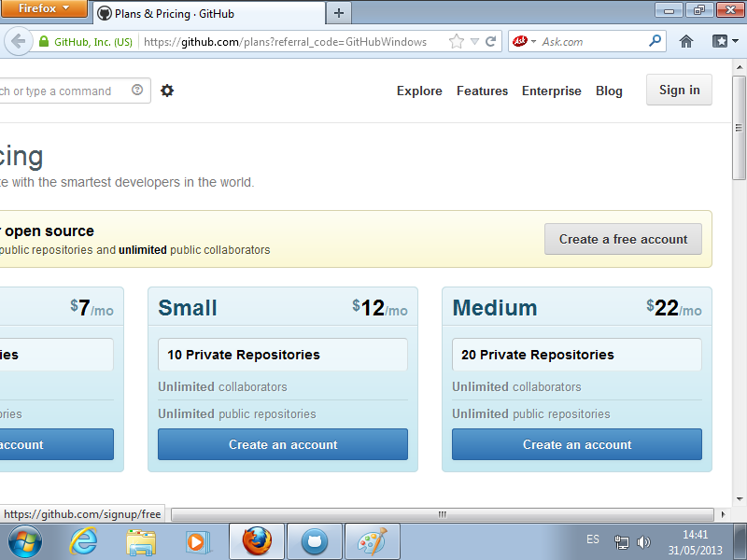This screenshot has width=747, height=560.
Task: Click the Small plan heading
Action: coord(188,308)
